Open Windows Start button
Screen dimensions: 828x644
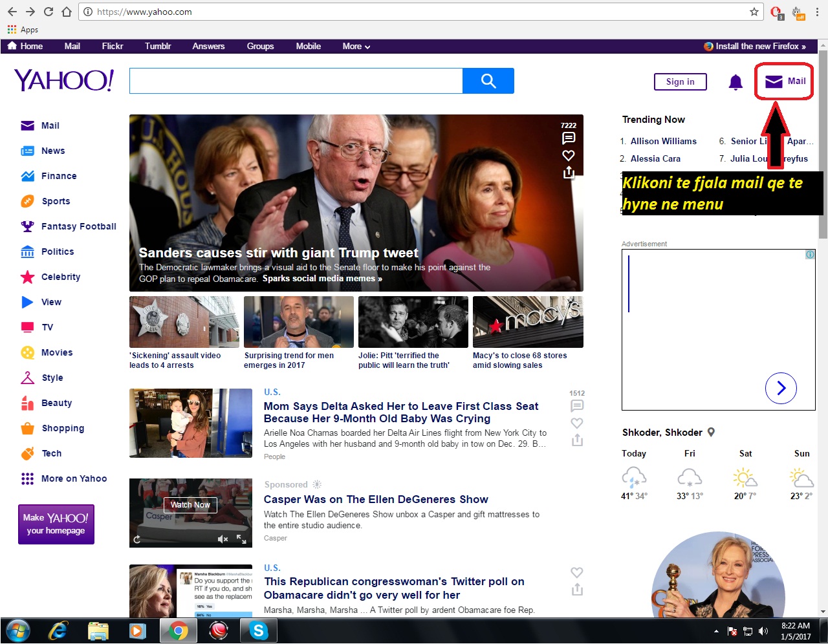tap(17, 630)
